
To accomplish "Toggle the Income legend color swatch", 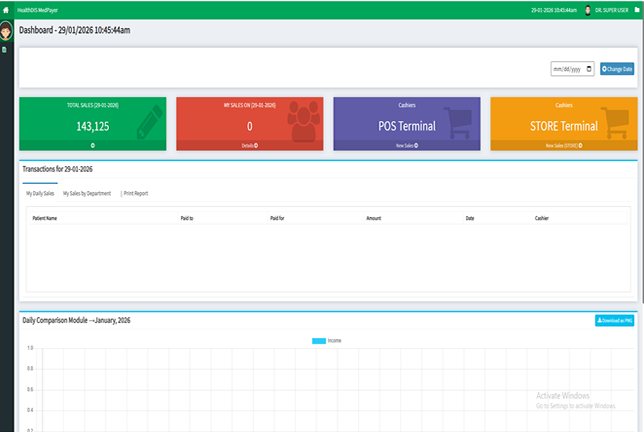I will tap(318, 341).
